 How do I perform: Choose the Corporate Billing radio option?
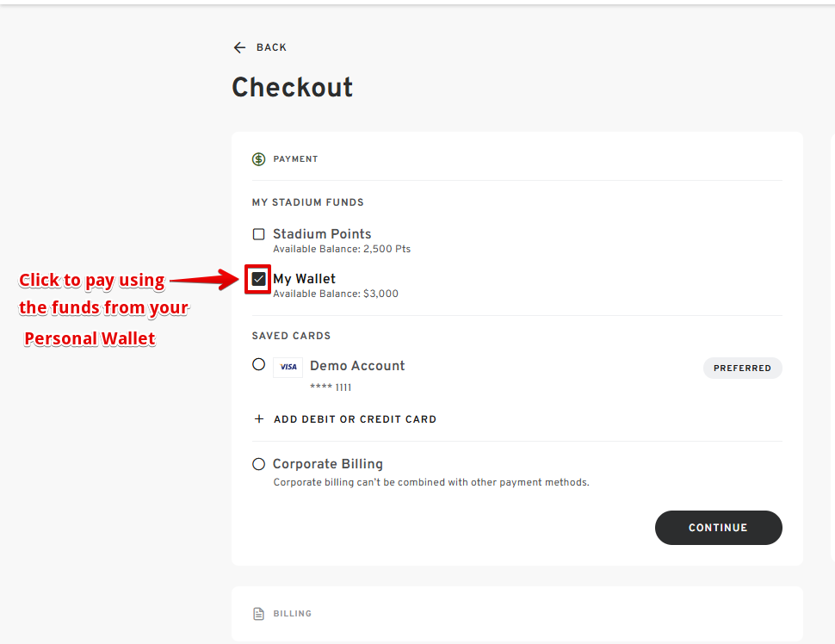click(258, 464)
